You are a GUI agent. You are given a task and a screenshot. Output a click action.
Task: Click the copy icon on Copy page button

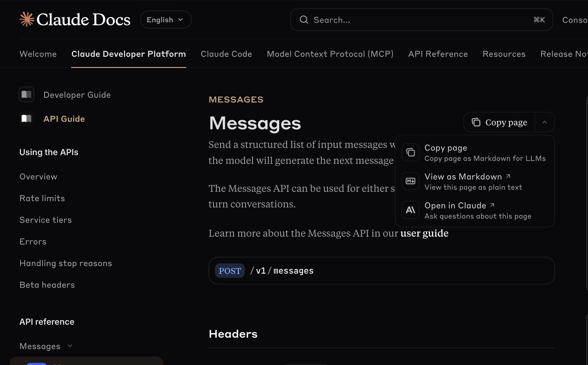point(476,122)
